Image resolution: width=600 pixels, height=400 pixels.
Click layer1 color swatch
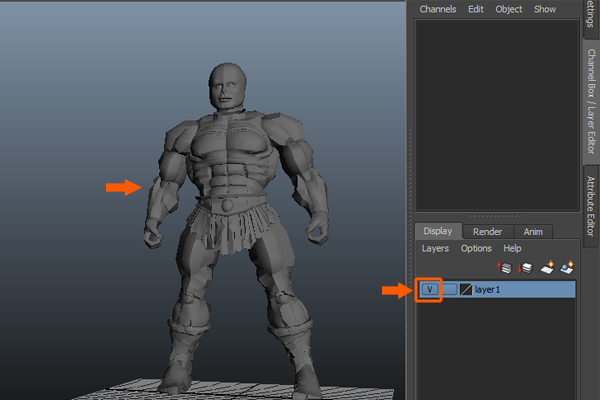pyautogui.click(x=466, y=289)
